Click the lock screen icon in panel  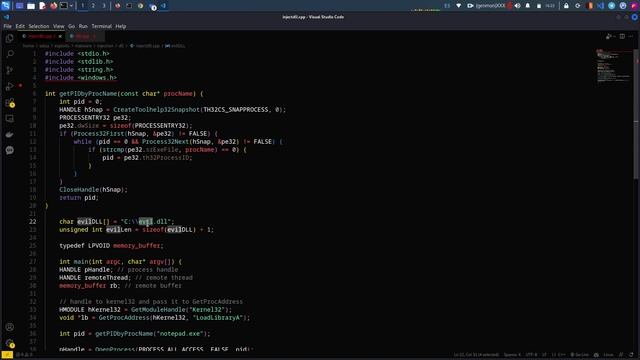point(566,6)
